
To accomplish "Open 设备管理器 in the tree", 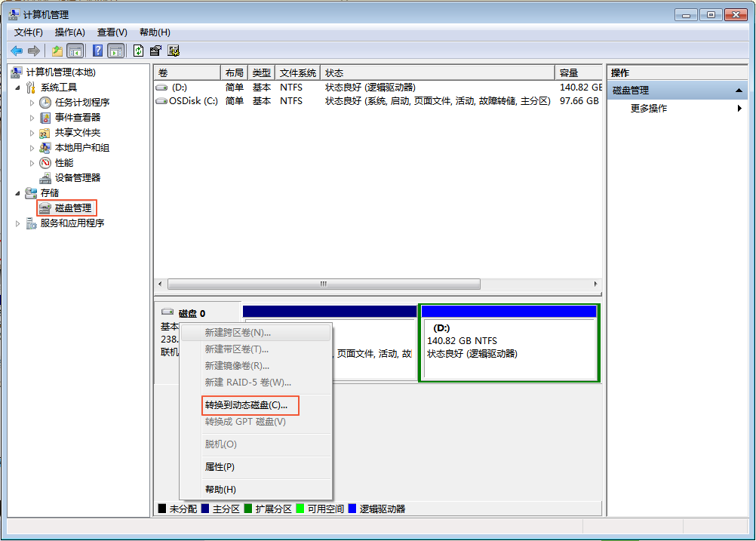I will (77, 178).
